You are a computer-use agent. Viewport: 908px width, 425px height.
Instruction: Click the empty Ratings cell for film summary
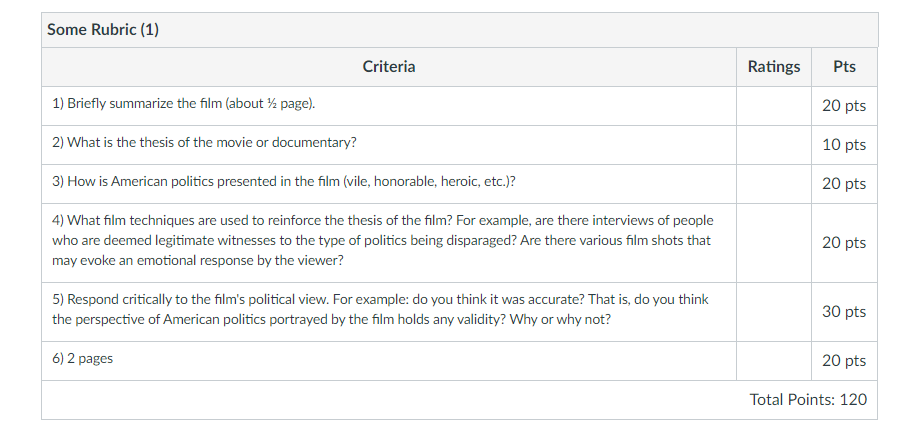point(773,105)
